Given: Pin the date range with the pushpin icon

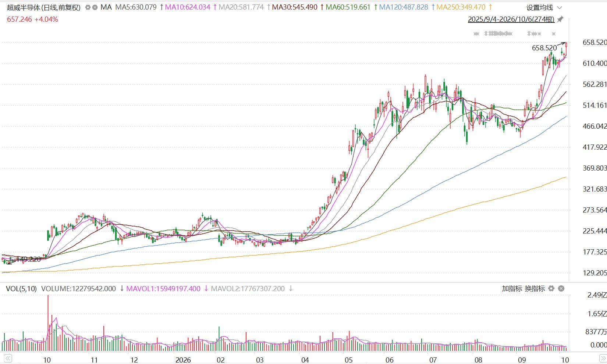Looking at the screenshot, I should tap(560, 19).
